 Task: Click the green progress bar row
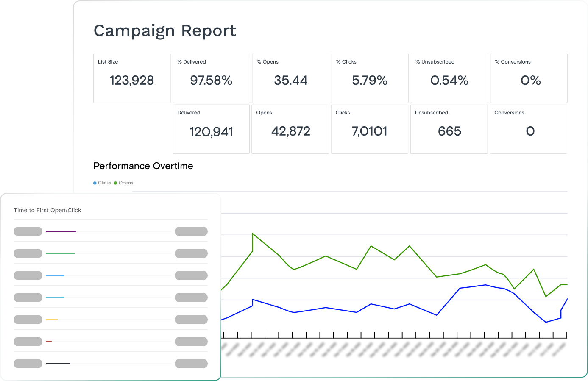(x=111, y=253)
